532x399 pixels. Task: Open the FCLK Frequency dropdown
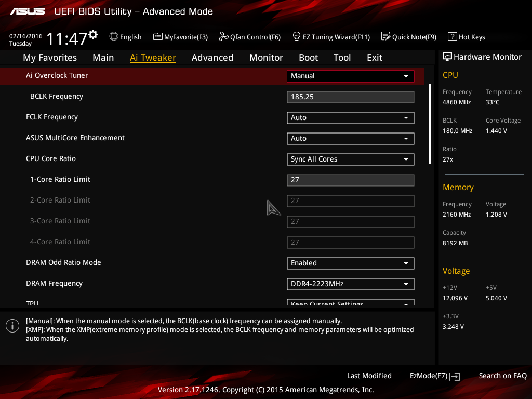[350, 117]
